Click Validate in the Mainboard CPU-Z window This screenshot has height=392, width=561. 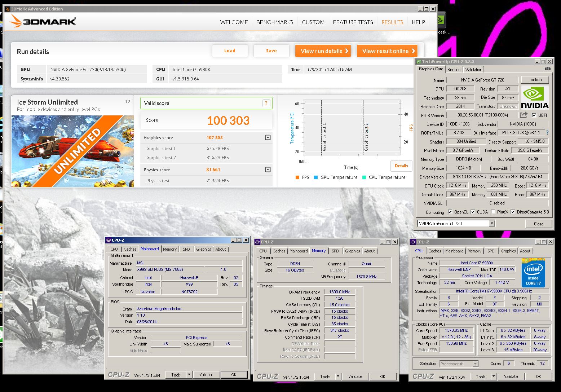[x=206, y=375]
